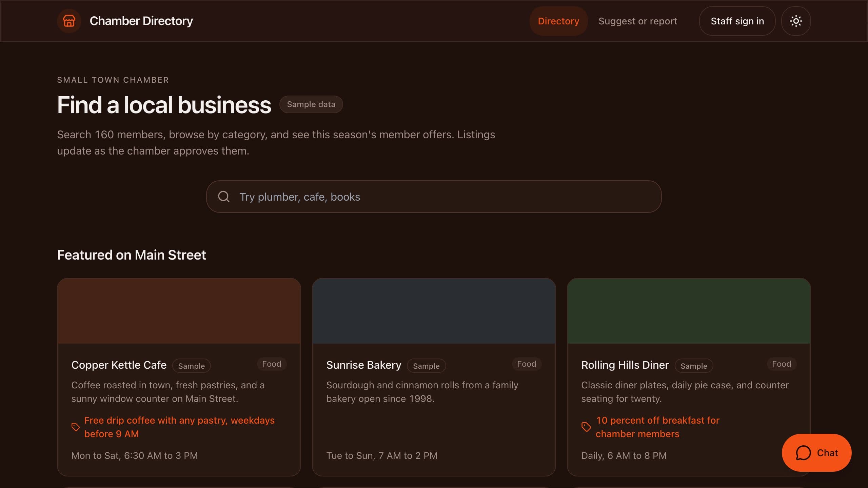
Task: Click the 10 percent off breakfast offer
Action: (657, 427)
